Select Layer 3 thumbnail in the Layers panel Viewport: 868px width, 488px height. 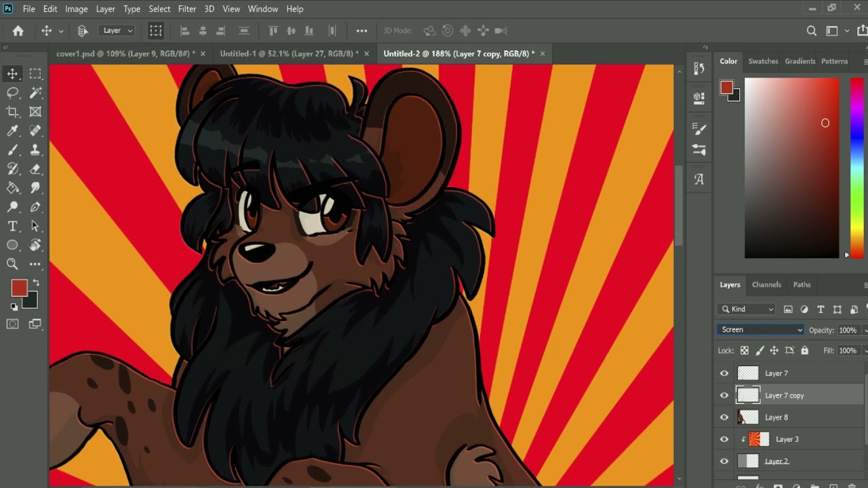(759, 439)
